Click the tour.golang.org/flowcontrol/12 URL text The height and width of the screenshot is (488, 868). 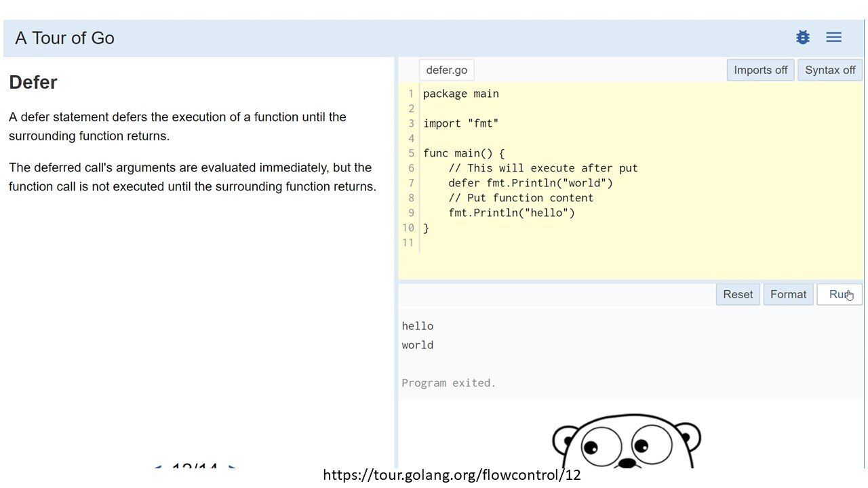coord(452,475)
